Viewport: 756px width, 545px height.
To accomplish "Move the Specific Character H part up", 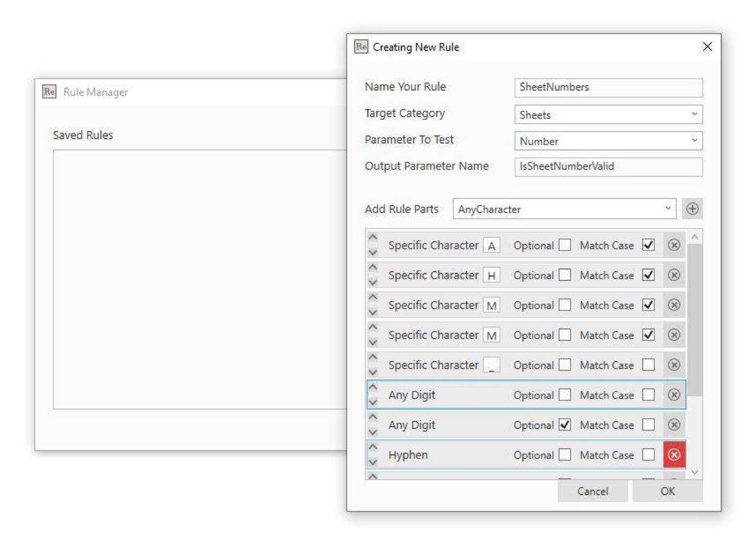I will (372, 268).
